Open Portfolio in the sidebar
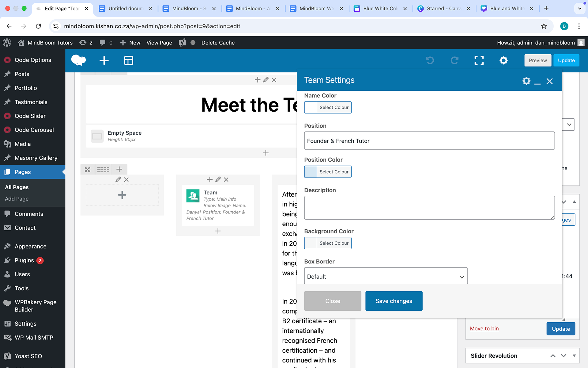This screenshot has height=368, width=588. click(26, 88)
